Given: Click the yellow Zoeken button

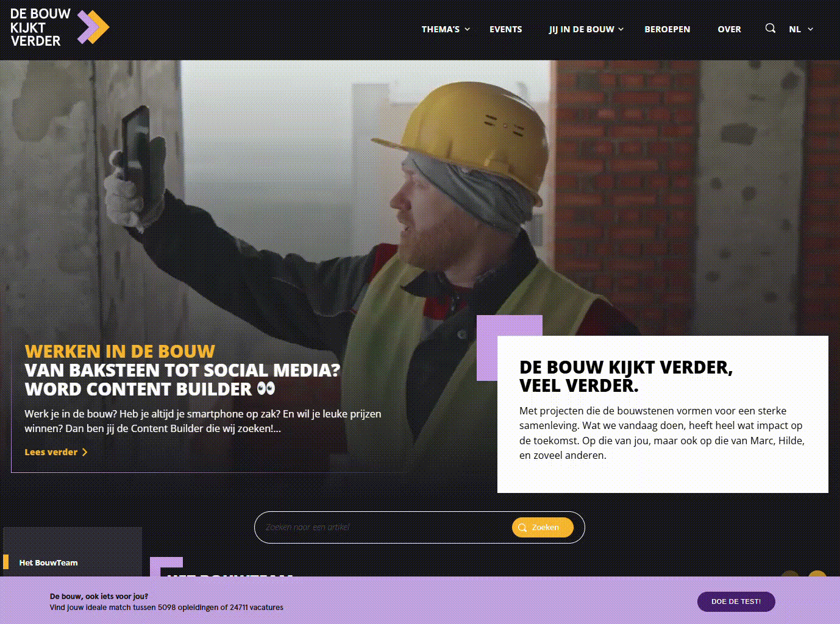Looking at the screenshot, I should point(543,528).
